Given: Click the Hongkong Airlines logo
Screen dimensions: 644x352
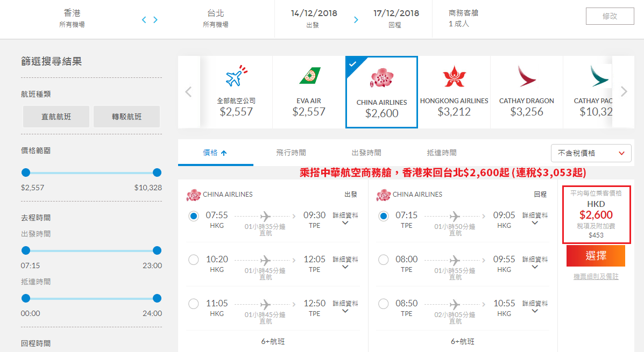Looking at the screenshot, I should click(454, 77).
